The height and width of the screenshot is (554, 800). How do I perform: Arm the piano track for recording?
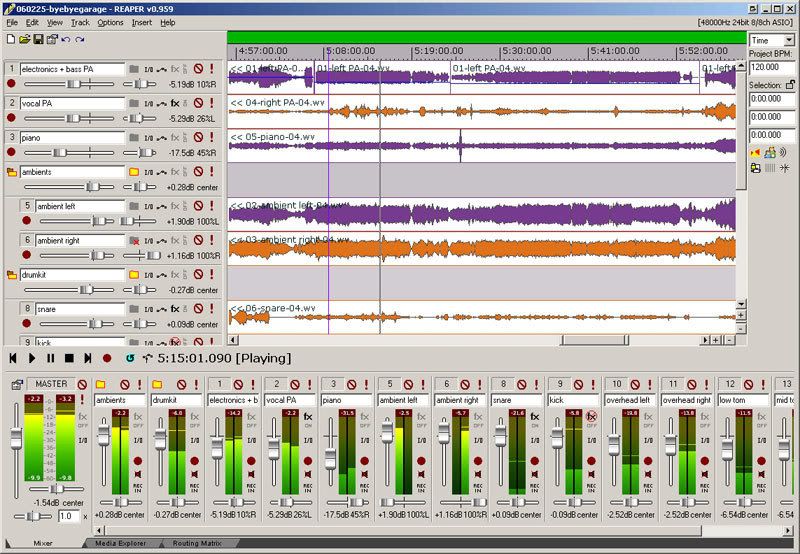pos(11,153)
